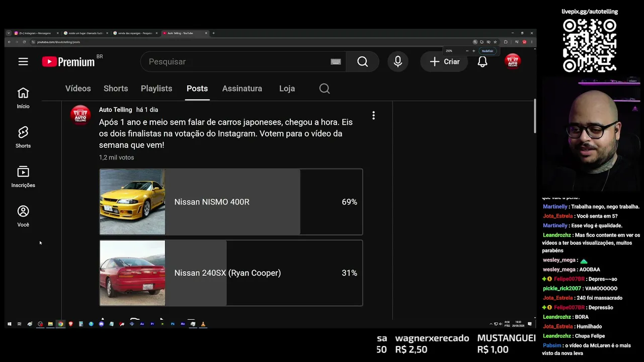
Task: Go to the YouTube Premium home logo
Action: tap(68, 61)
